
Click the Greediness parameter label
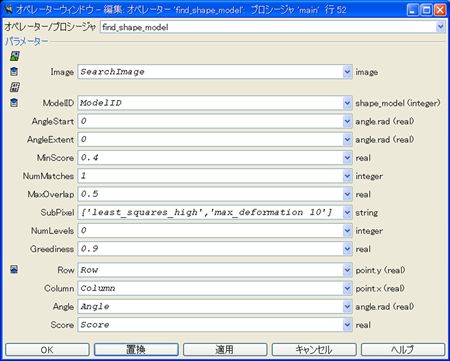[x=52, y=249]
